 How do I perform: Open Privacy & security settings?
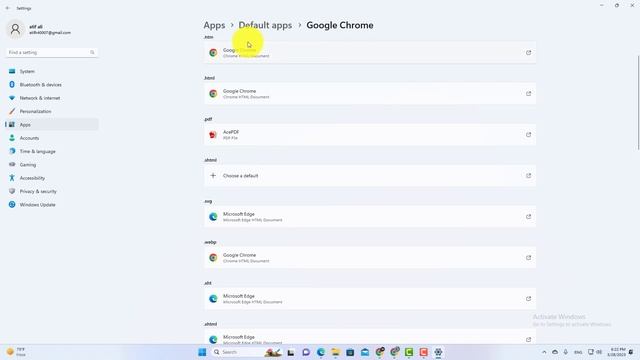52,191
